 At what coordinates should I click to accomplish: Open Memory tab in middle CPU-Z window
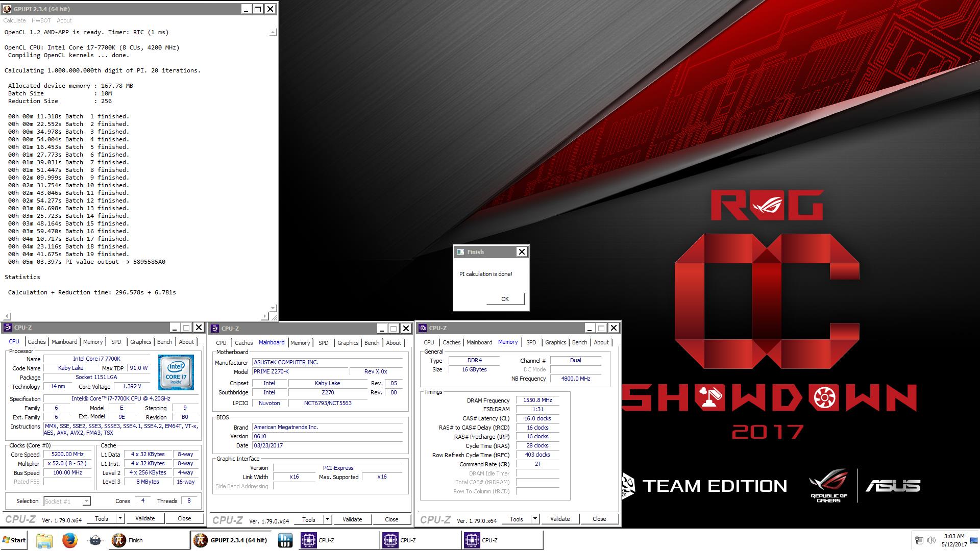(x=300, y=343)
